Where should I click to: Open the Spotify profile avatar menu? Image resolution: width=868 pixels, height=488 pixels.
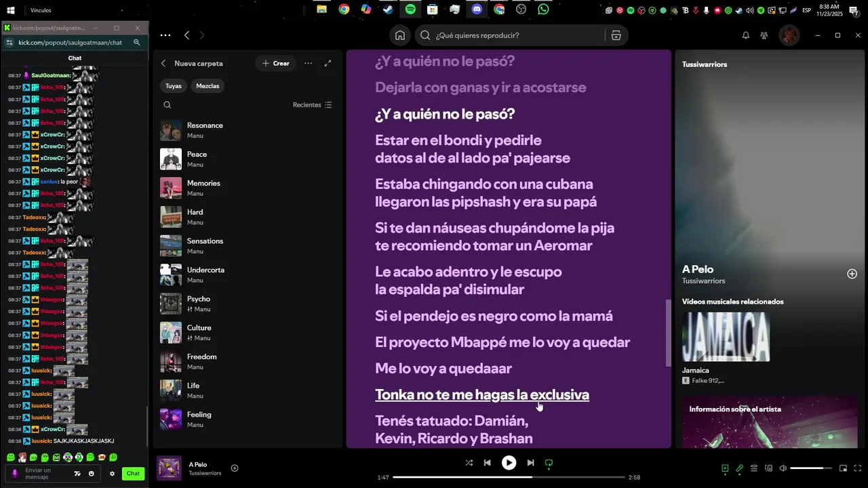click(789, 35)
